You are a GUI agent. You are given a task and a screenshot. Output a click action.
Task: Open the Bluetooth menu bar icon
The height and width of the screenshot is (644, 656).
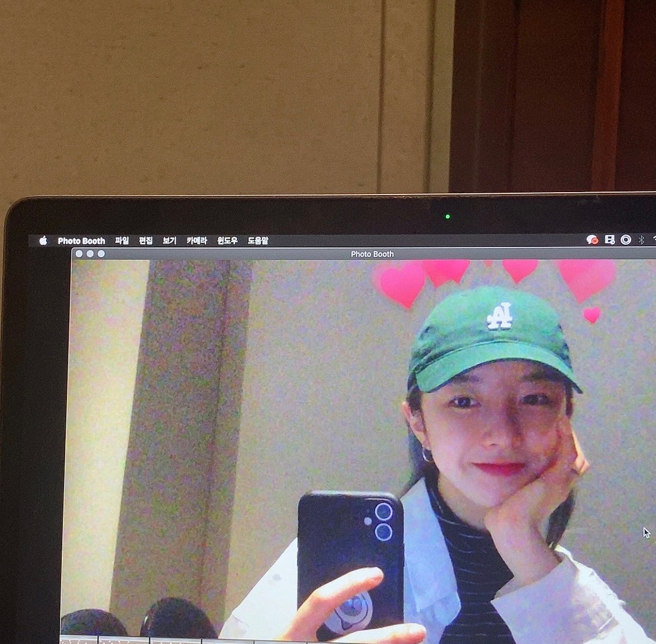tap(641, 240)
